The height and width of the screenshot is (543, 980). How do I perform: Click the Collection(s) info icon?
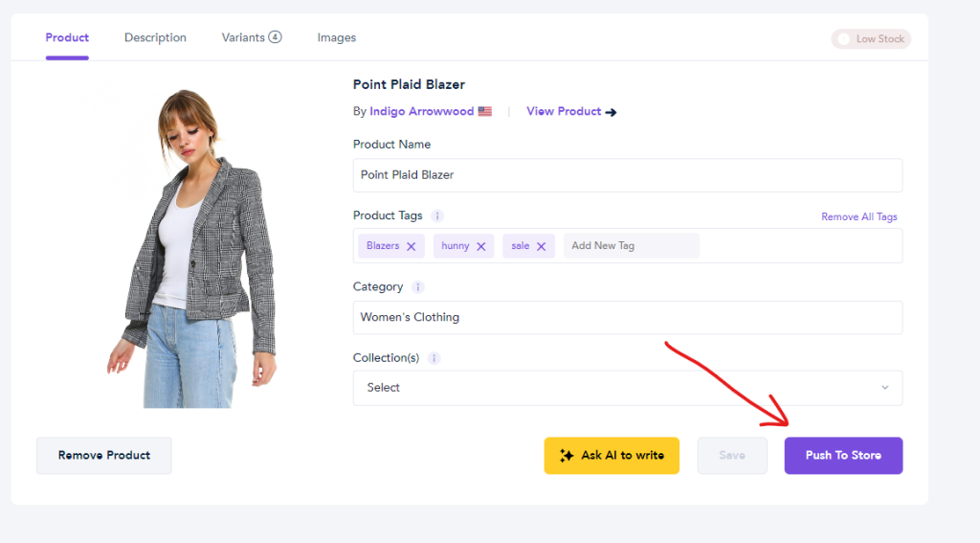point(434,358)
